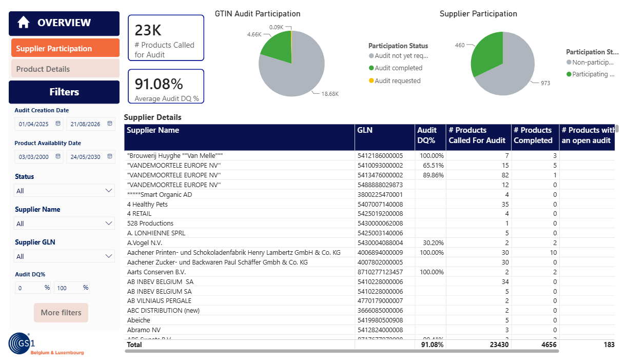Click the home icon beside OVERVIEW
The width and height of the screenshot is (627, 364).
click(x=23, y=23)
